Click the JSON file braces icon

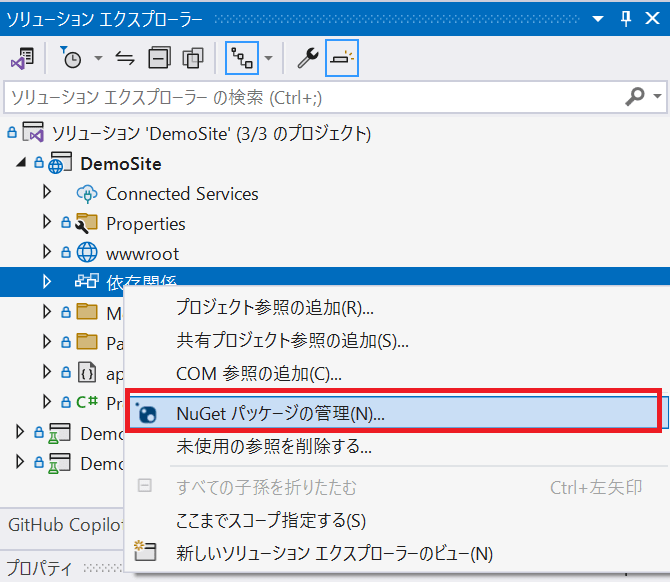(87, 372)
